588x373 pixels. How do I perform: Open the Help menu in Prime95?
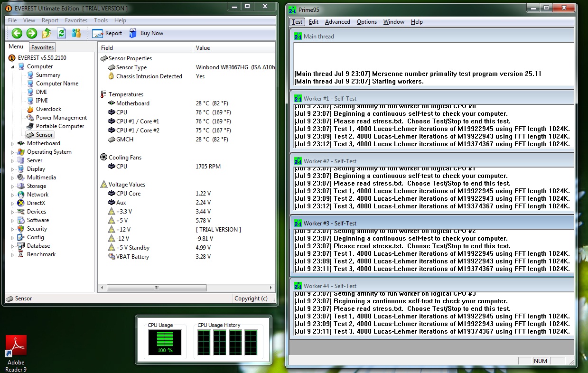(417, 22)
